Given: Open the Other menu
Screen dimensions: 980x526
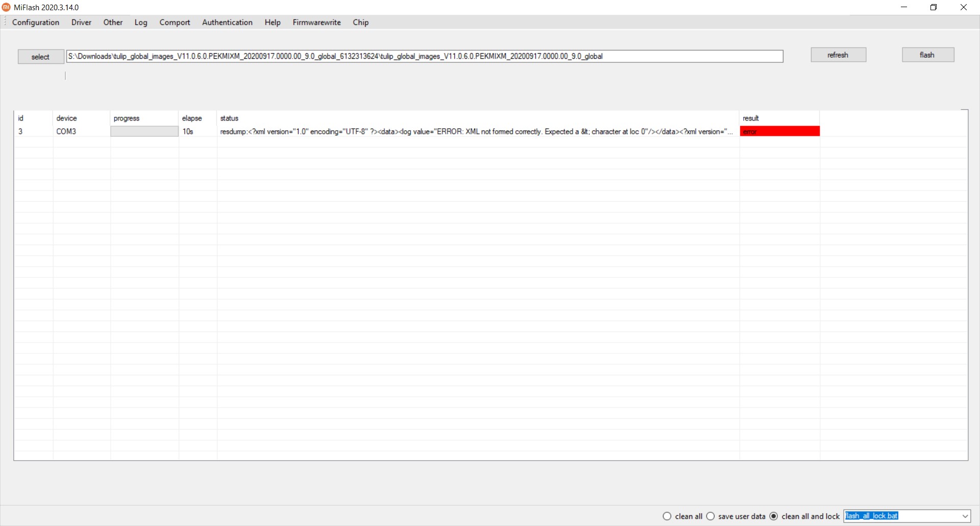Looking at the screenshot, I should (x=113, y=22).
